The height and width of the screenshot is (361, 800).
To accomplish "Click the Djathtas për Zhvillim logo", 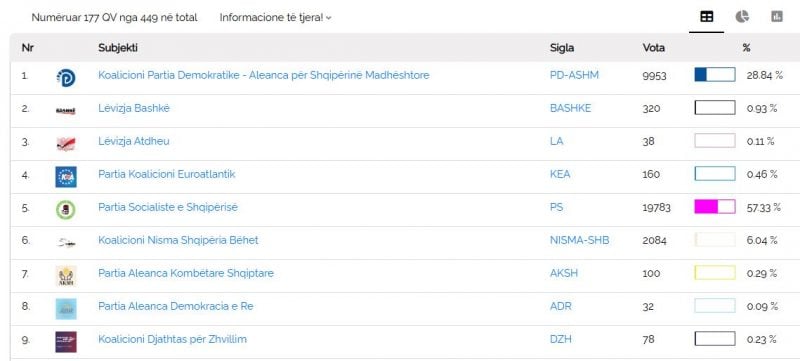I will (x=66, y=342).
